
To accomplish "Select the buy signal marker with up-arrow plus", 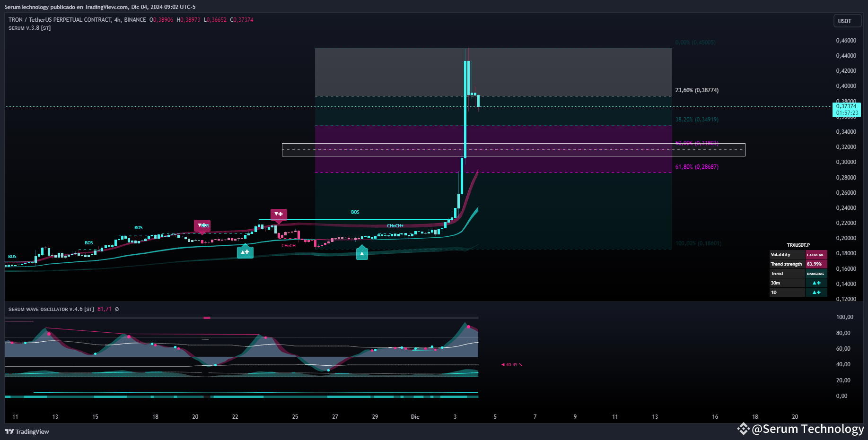I will 245,252.
